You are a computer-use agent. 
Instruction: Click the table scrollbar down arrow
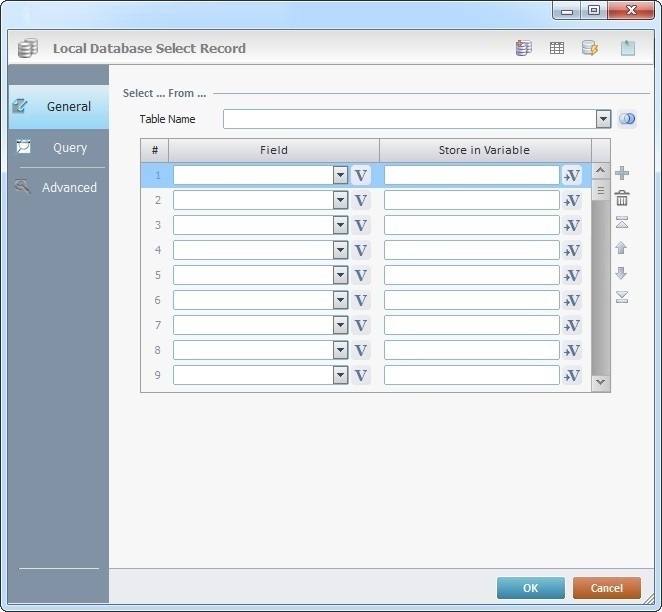(600, 381)
